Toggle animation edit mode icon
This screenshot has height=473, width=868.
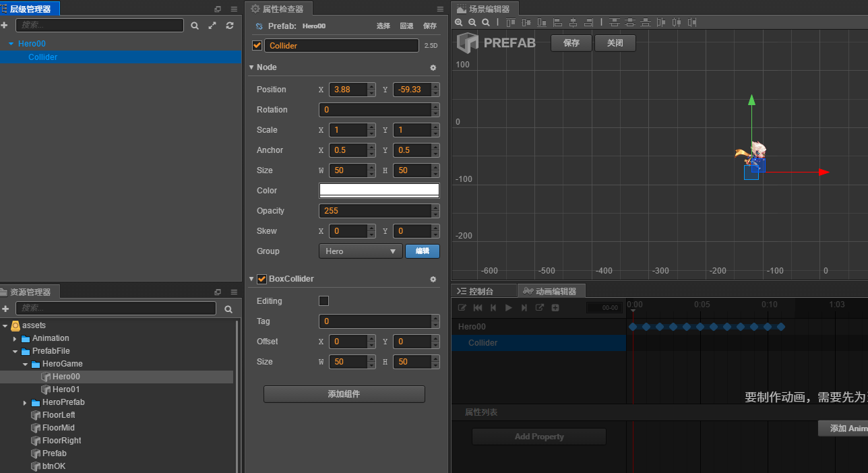pos(462,307)
